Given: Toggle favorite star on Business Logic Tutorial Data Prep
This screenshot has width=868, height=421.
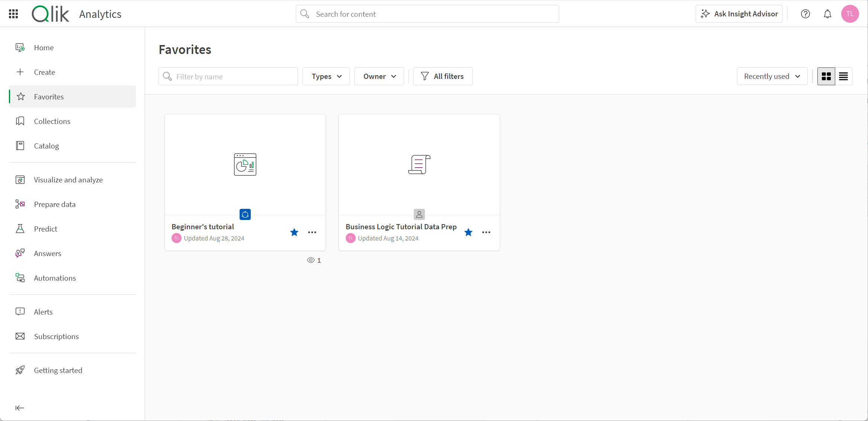Looking at the screenshot, I should 469,232.
